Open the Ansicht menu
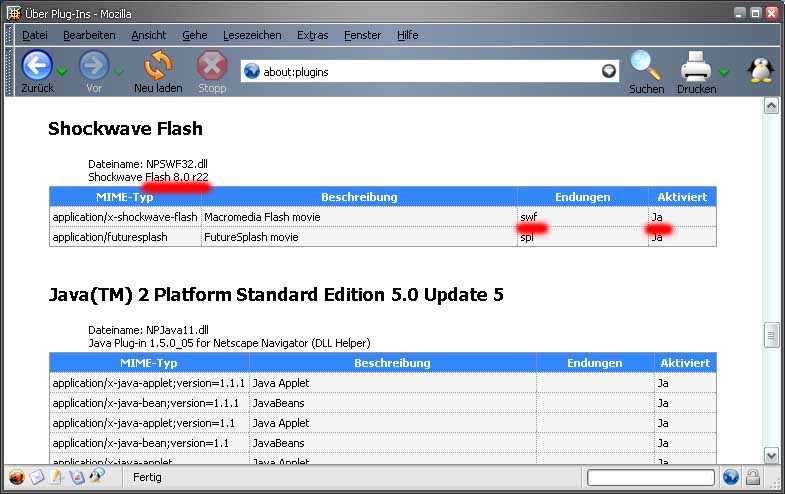This screenshot has height=494, width=785. [x=149, y=35]
